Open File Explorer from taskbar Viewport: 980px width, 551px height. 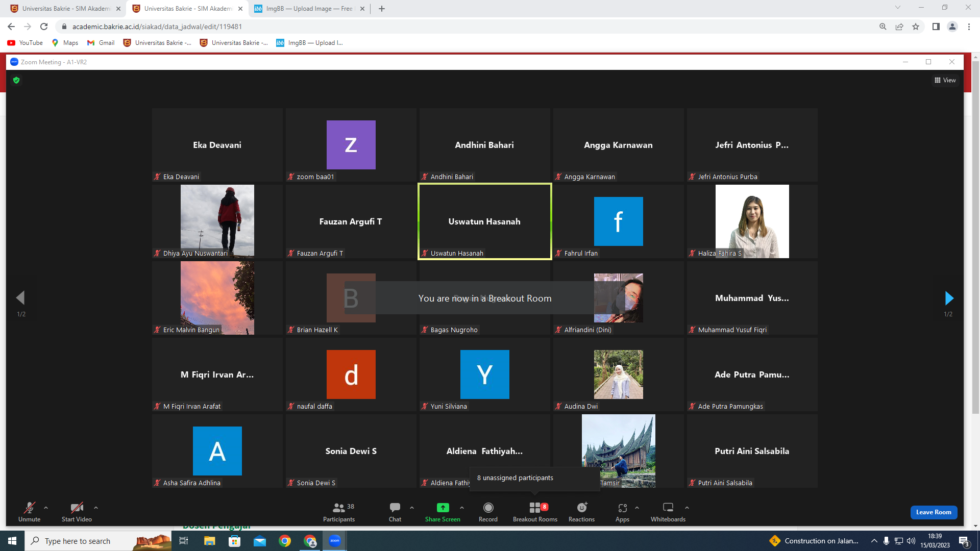point(209,541)
